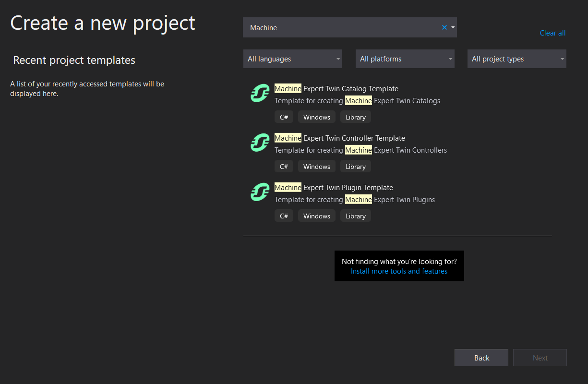Click the Back button
The image size is (588, 384).
481,358
